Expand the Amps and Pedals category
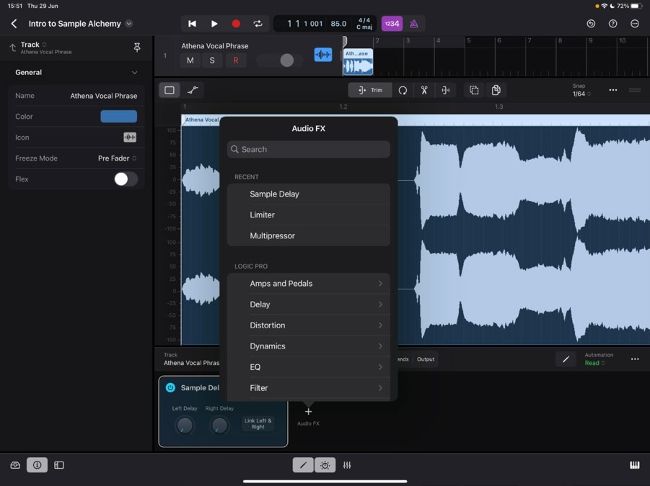The image size is (650, 486). point(308,284)
